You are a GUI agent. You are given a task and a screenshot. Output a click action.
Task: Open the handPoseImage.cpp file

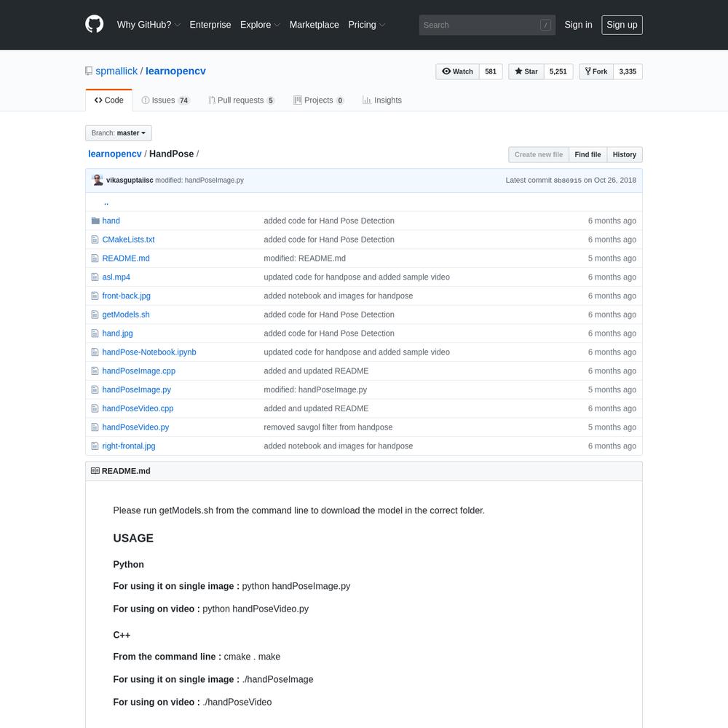tap(139, 371)
